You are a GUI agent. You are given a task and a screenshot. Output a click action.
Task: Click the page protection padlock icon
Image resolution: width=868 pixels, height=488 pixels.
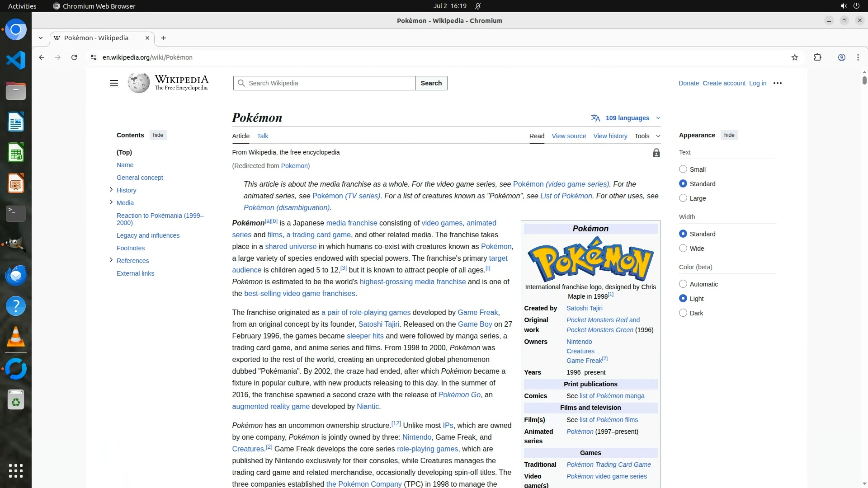(x=656, y=153)
